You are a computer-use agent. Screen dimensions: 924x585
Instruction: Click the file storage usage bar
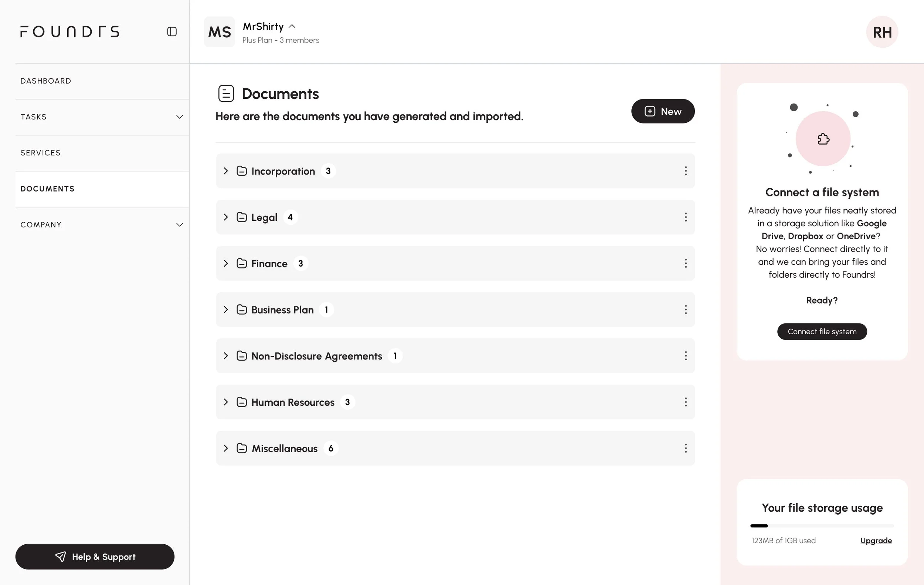pos(822,526)
